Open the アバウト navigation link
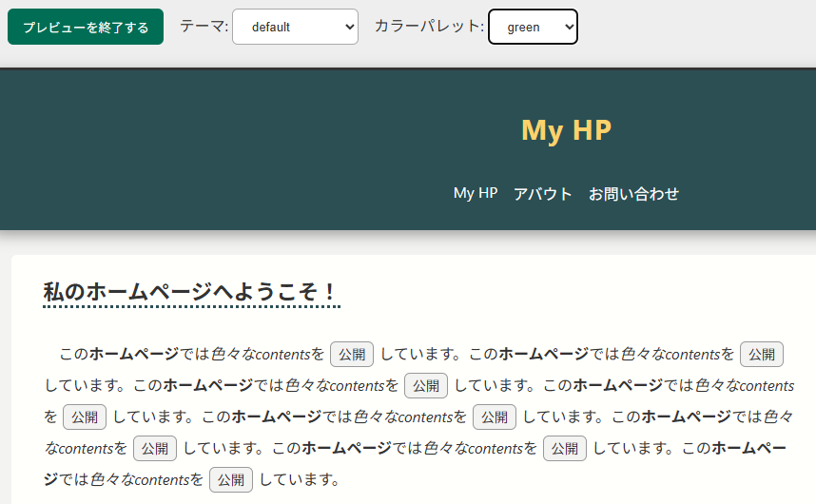The width and height of the screenshot is (816, 504). click(543, 193)
